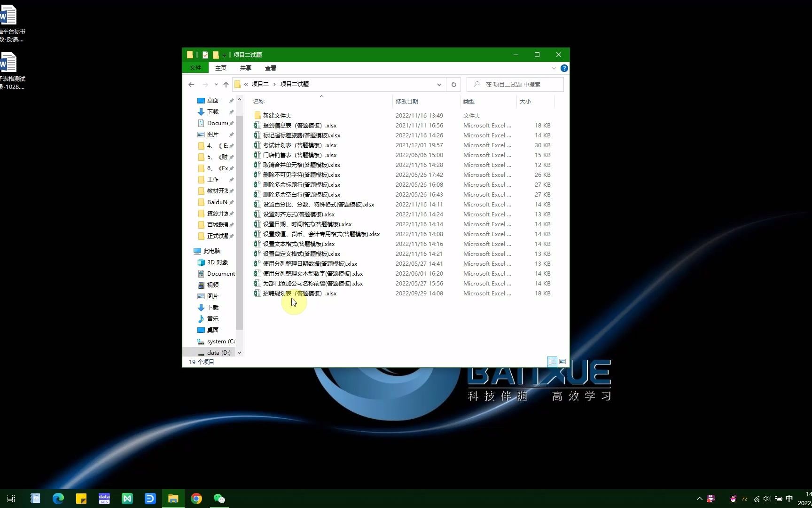The height and width of the screenshot is (508, 812).
Task: Select data (D:) drive in navigation pane
Action: coord(219,353)
